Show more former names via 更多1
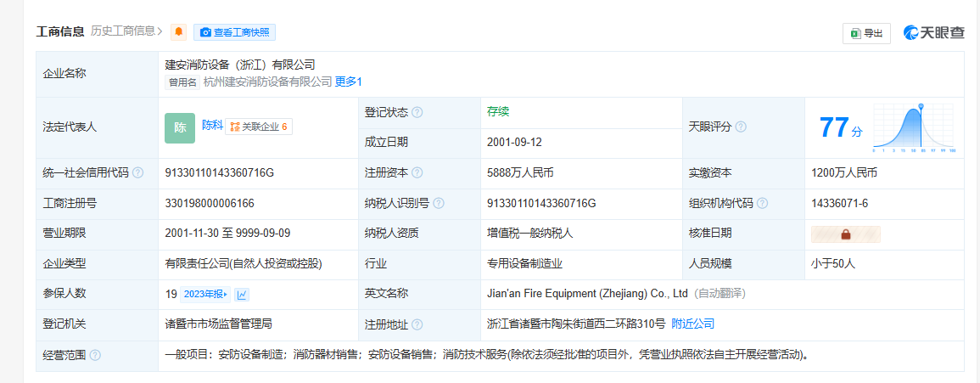This screenshot has height=383, width=980. (x=349, y=82)
